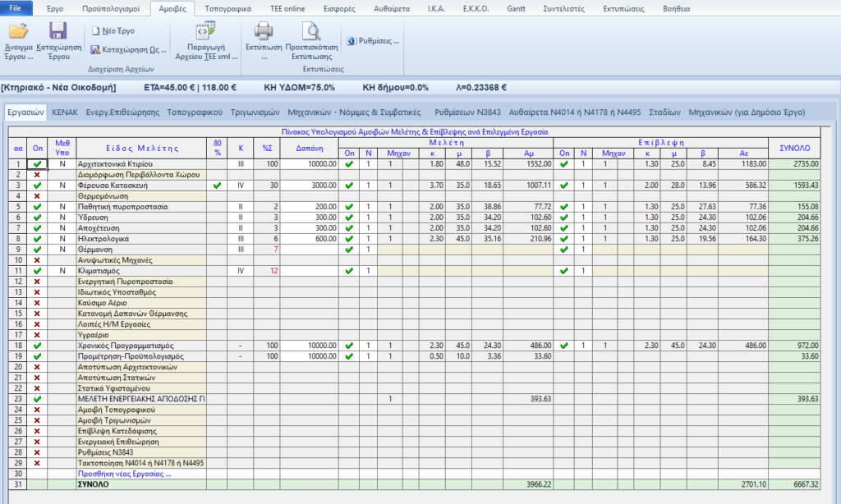Screen dimensions: 841x504
Task: Create a new project via Νέο Έργο
Action: tap(118, 30)
